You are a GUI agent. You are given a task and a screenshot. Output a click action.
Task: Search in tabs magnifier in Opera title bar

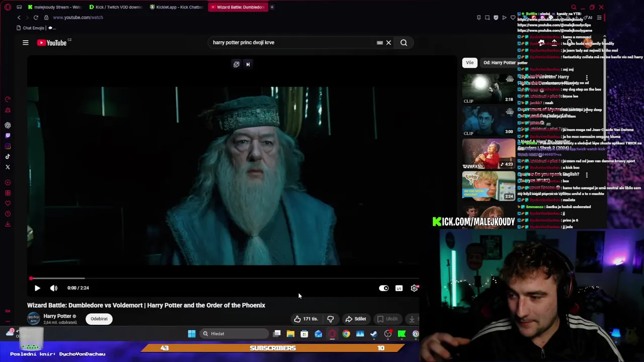click(x=574, y=8)
